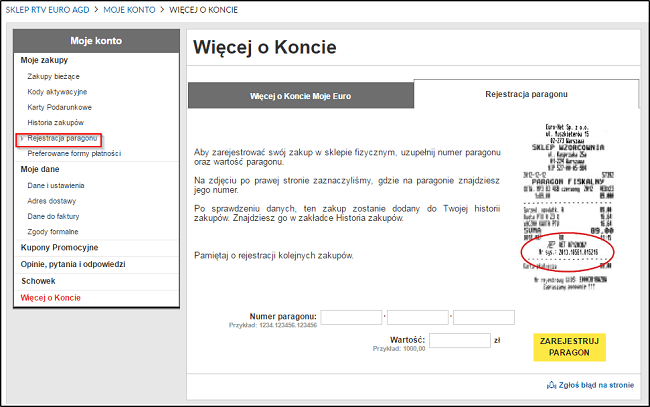
Task: Open Kody aktywacyjne in sidebar
Action: (57, 91)
